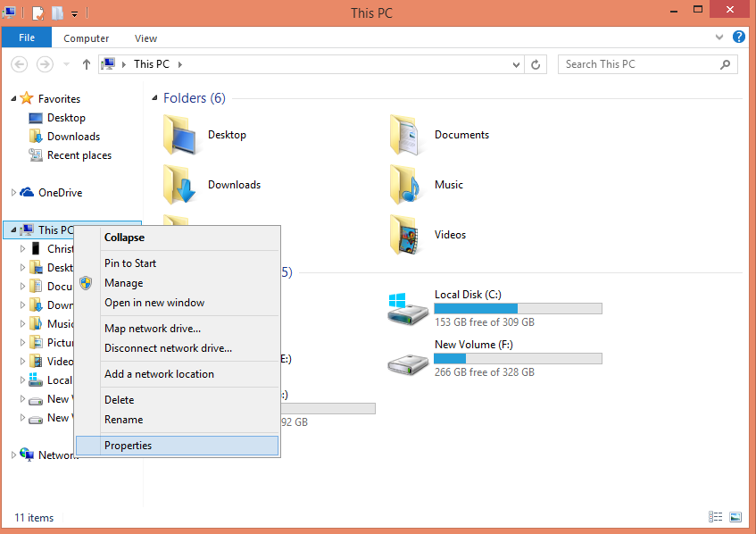756x534 pixels.
Task: Open the quick access toolbar dropdown arrow
Action: click(x=73, y=13)
